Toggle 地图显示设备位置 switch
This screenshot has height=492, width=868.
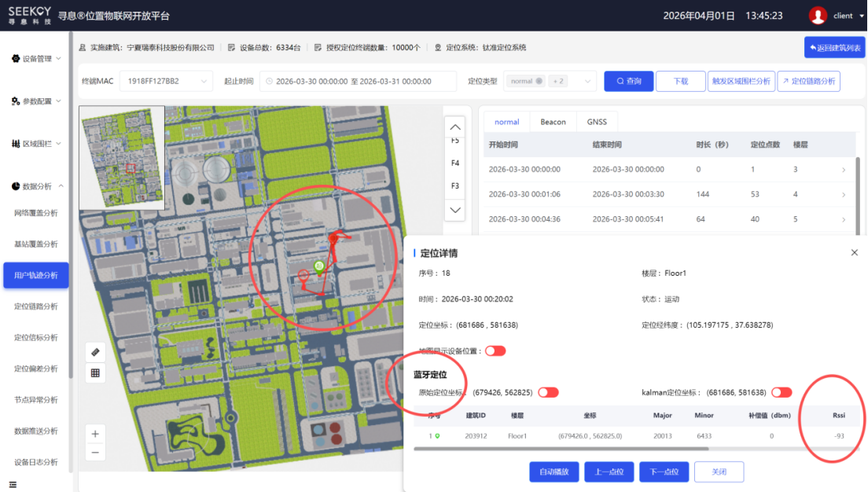(495, 351)
